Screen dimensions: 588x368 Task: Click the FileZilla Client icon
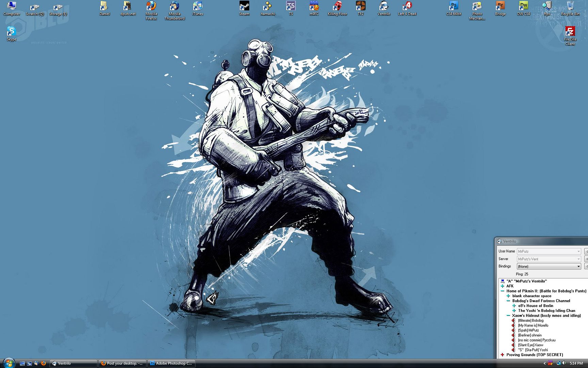tap(570, 35)
